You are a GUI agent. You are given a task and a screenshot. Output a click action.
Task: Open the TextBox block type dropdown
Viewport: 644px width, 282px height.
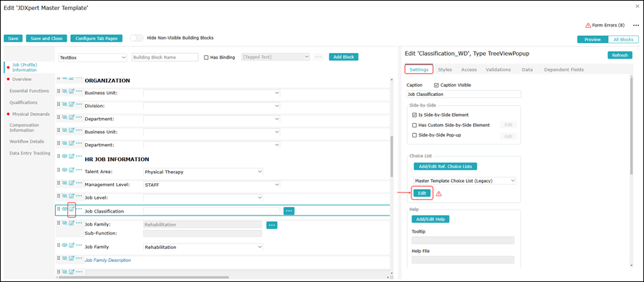pyautogui.click(x=93, y=57)
